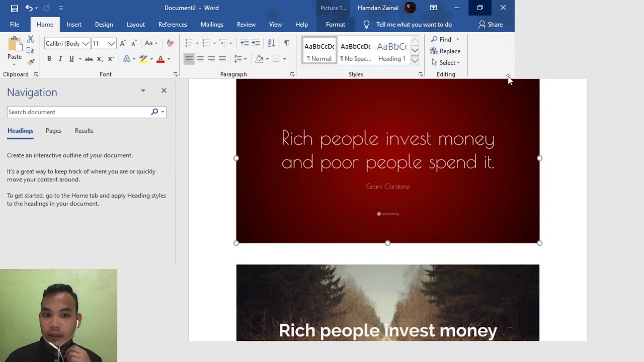
Task: Click Replace in the Editing group
Action: (x=445, y=51)
